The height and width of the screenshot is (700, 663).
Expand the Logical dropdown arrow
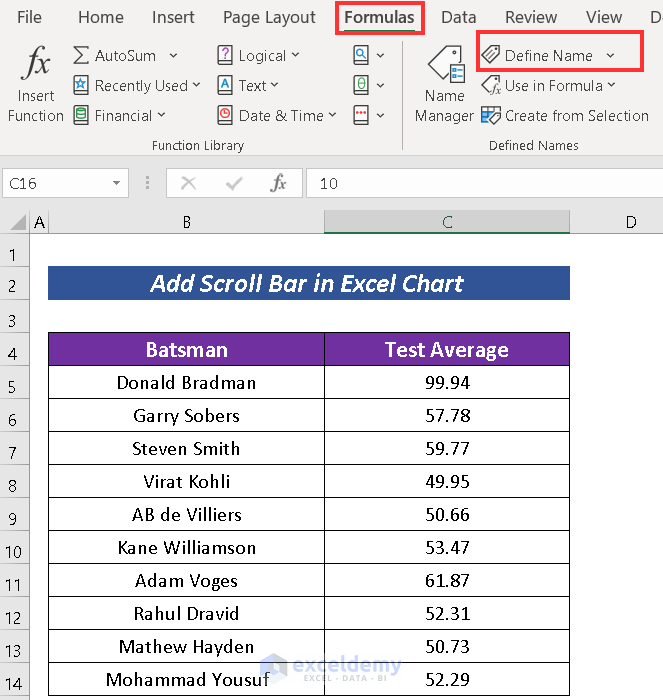pyautogui.click(x=295, y=55)
